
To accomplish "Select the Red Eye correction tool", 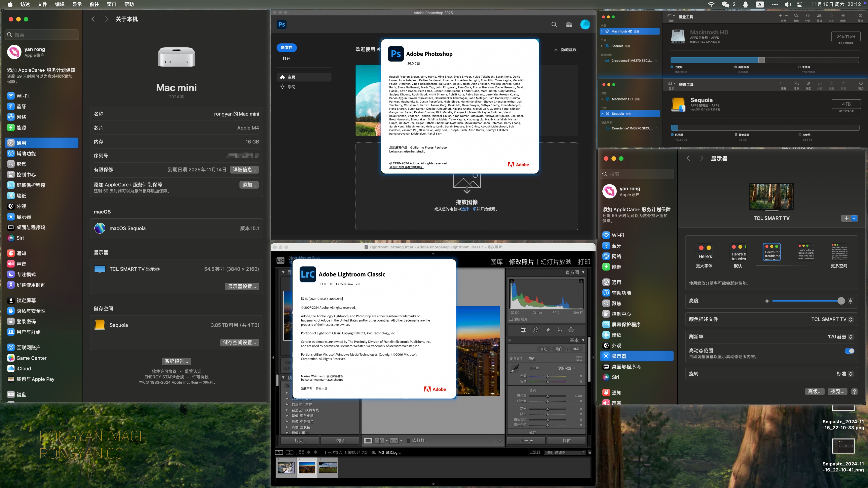I will [560, 330].
